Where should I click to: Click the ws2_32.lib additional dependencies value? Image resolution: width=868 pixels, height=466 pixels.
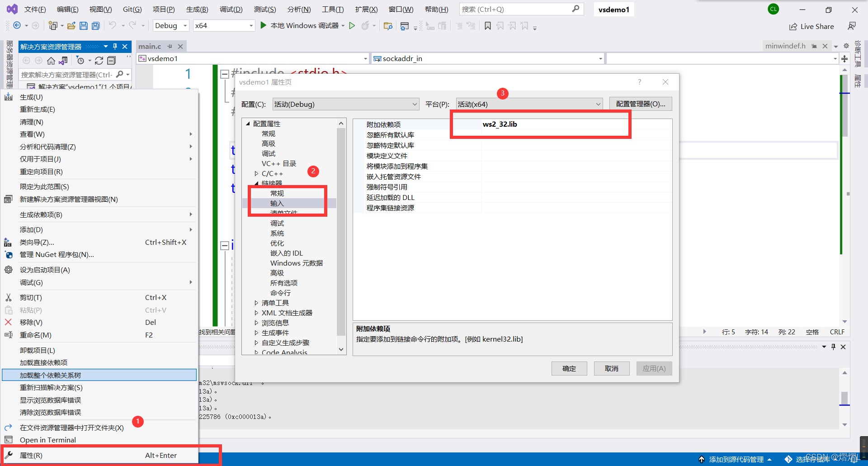tap(500, 124)
